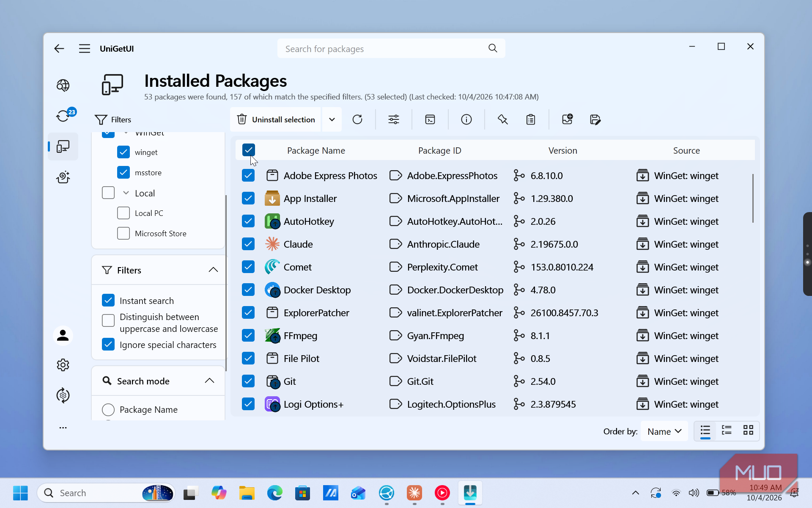Click the add to bundle icon
This screenshot has width=812, height=508.
tap(567, 119)
